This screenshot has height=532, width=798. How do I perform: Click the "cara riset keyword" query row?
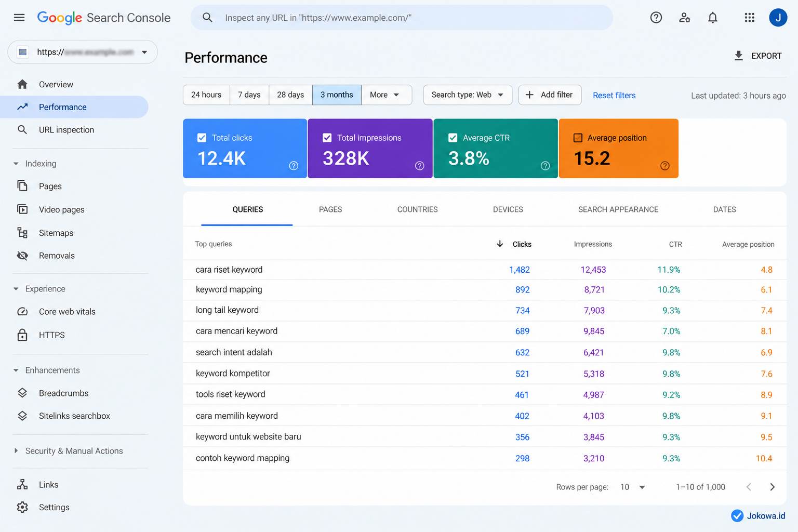coord(484,270)
